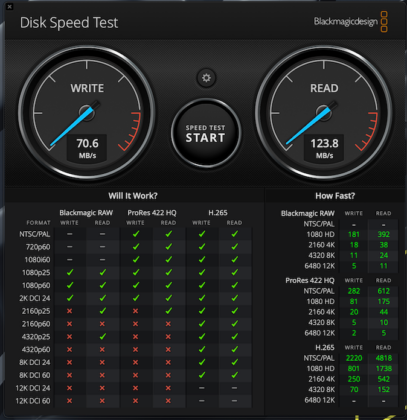Close the Disk Speed Test window
The width and height of the screenshot is (407, 420).
click(9, 6)
